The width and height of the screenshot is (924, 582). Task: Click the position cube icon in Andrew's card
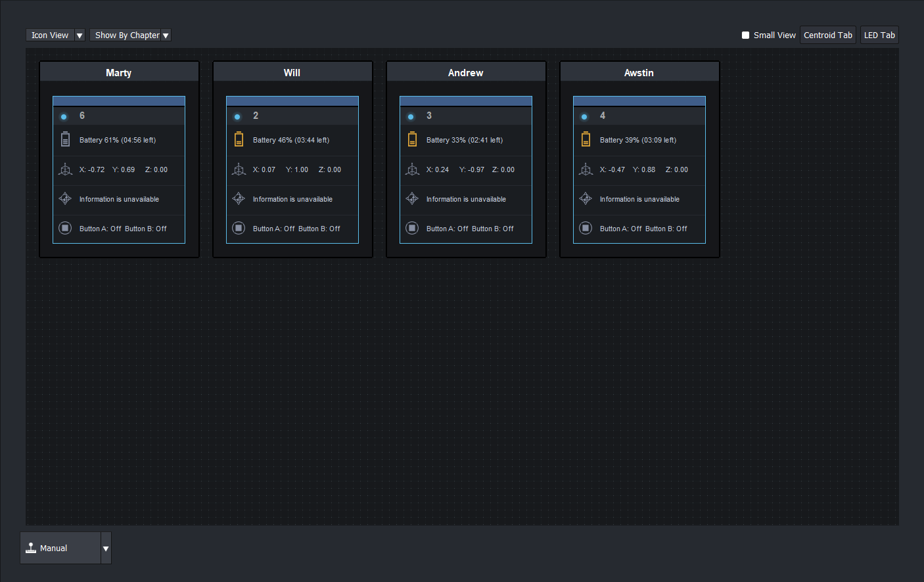pos(412,169)
